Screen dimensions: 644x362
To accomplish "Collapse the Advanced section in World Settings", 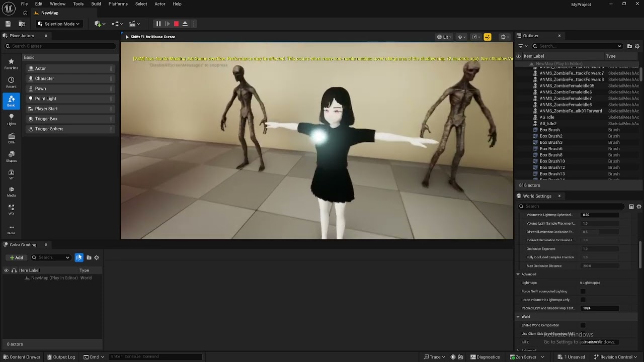I will point(518,274).
